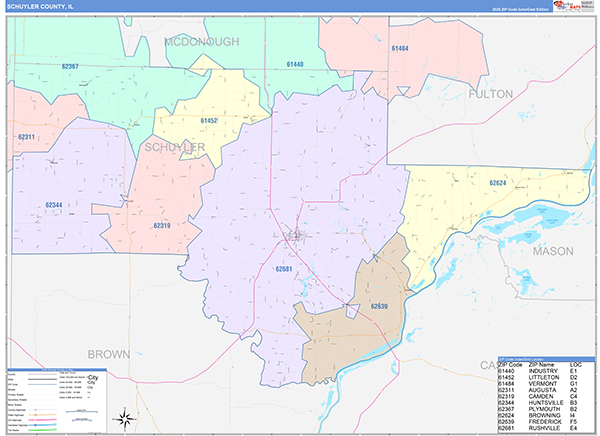Click the Interstate Highways shield symbol in legend
Viewport: 600px width, 436px height.
point(36,425)
